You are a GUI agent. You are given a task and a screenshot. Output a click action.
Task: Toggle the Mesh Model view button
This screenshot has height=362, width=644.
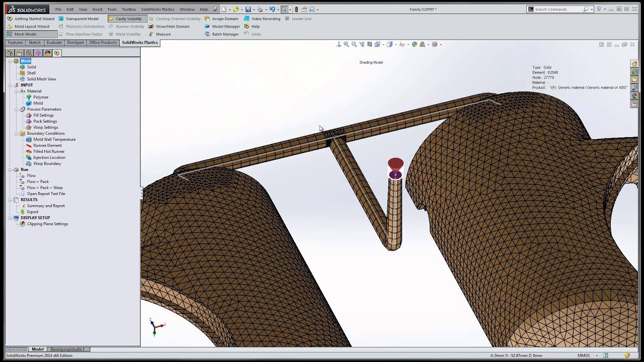(32, 34)
